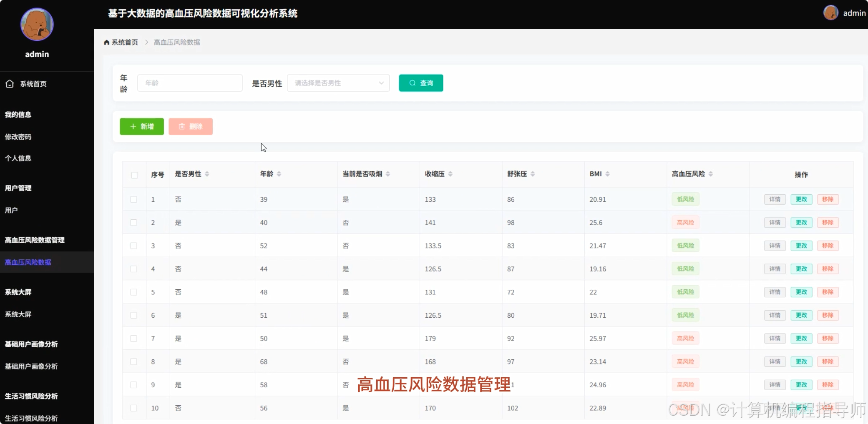Click the 查询 search button
868x424 pixels.
[421, 83]
